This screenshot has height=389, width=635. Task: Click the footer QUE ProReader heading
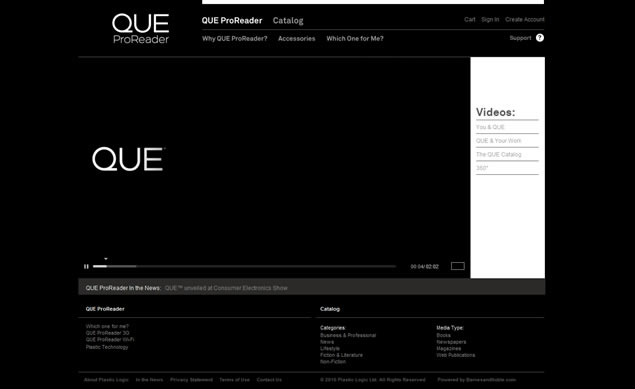pos(105,309)
